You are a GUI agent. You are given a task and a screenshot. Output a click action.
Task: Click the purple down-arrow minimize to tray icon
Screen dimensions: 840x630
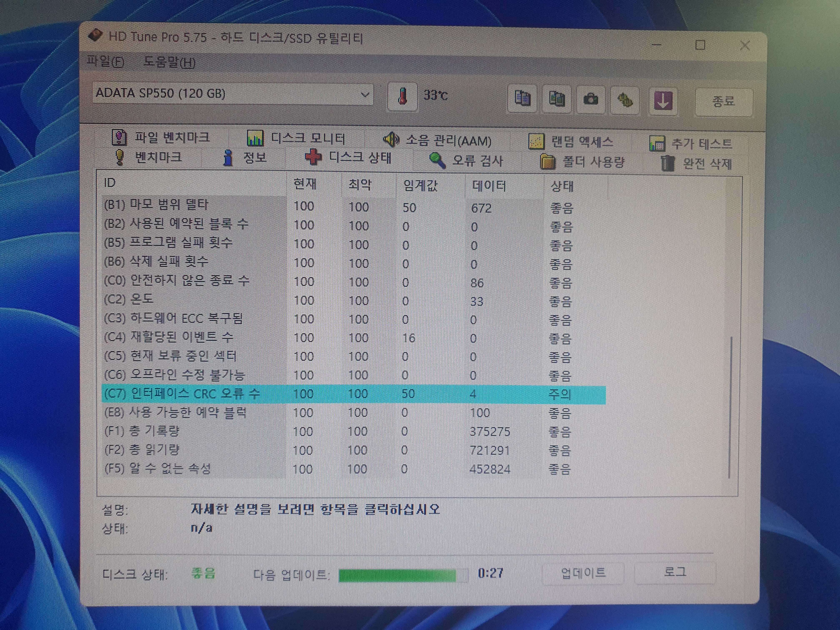(663, 101)
